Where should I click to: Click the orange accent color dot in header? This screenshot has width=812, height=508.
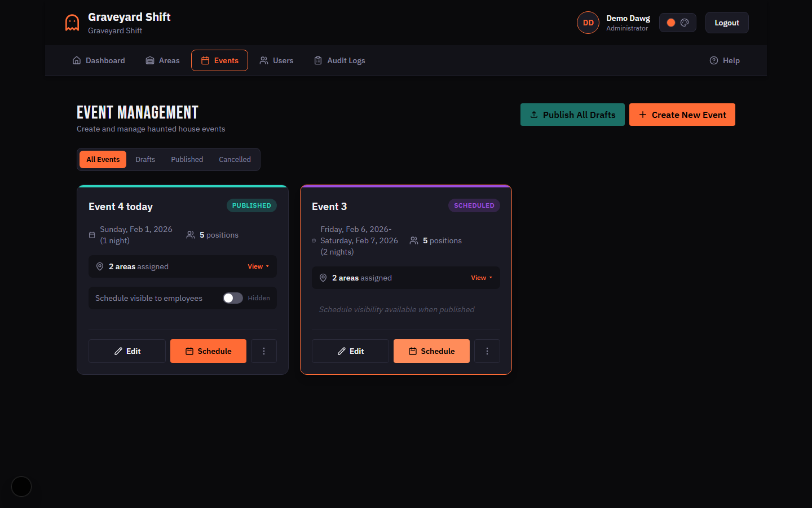(670, 22)
